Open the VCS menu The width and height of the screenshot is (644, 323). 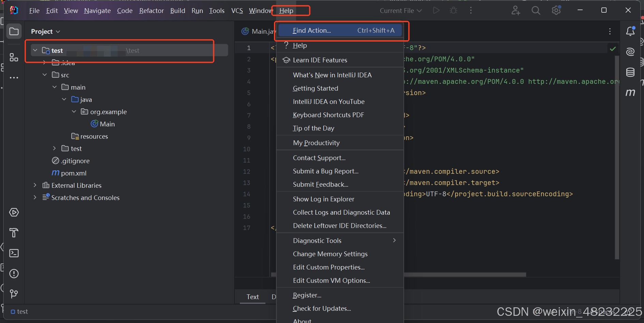coord(237,11)
